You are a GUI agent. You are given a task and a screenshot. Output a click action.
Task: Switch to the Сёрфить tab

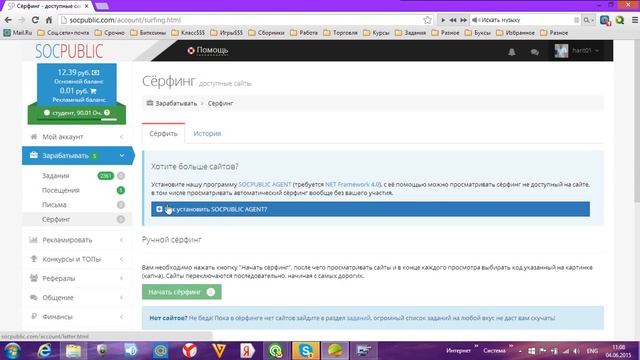click(x=163, y=133)
